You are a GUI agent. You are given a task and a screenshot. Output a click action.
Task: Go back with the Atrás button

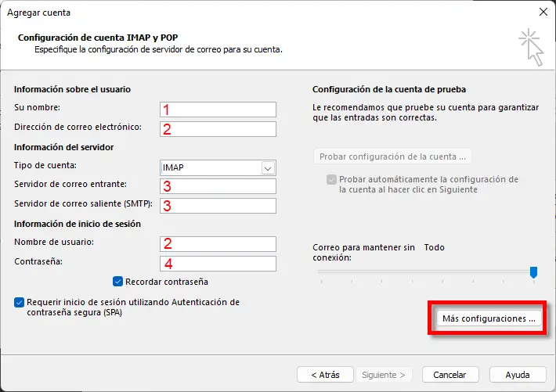(x=325, y=375)
